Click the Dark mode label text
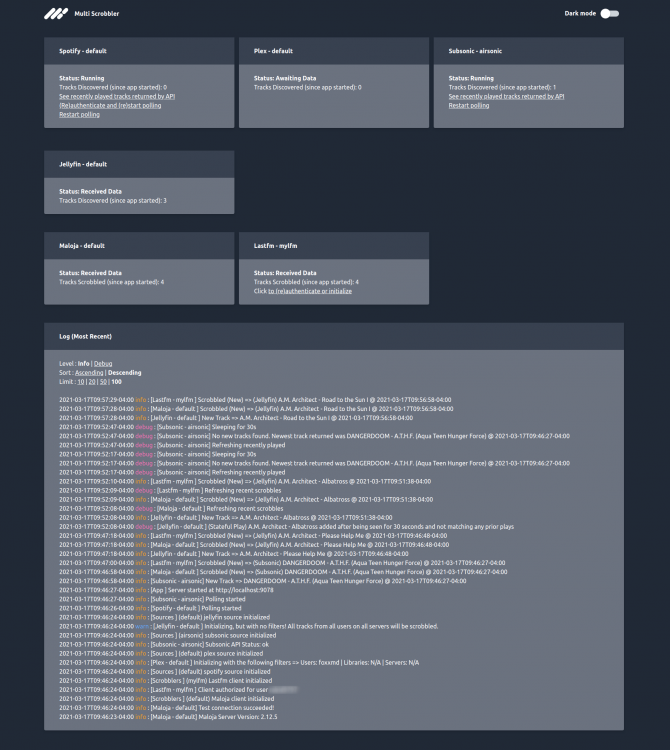The width and height of the screenshot is (670, 750). [x=580, y=13]
